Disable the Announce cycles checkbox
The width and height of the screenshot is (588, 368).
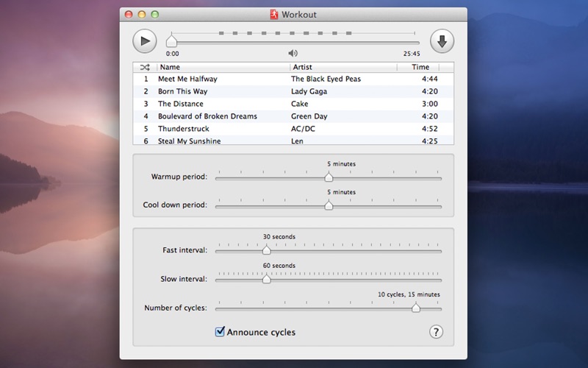(220, 332)
